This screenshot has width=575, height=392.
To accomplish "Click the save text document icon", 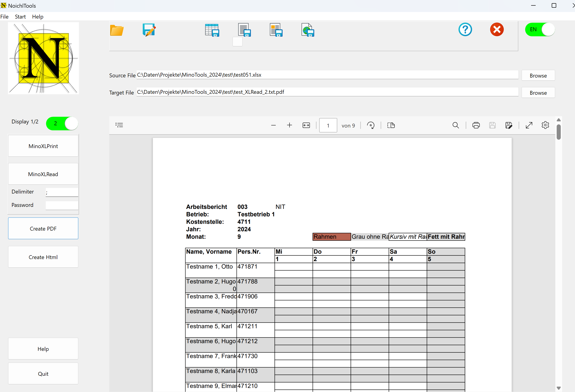I will [x=244, y=30].
